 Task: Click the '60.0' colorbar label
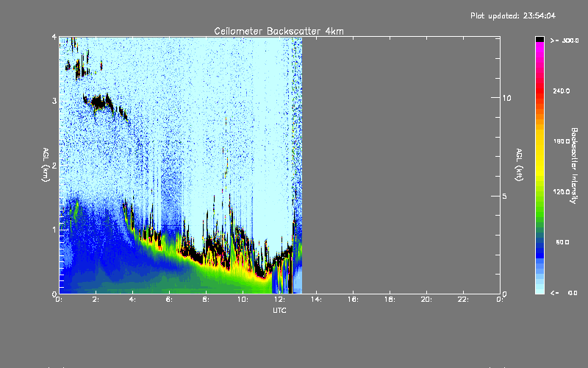tap(562, 242)
